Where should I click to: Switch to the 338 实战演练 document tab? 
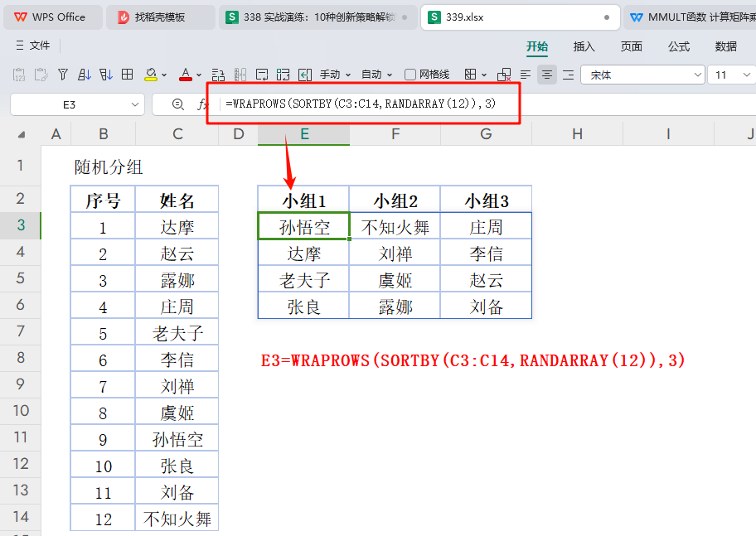318,17
